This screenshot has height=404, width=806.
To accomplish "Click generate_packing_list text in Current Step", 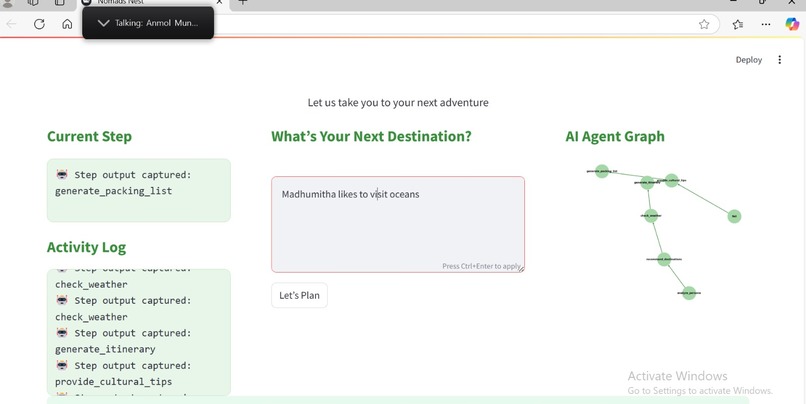I will 114,191.
